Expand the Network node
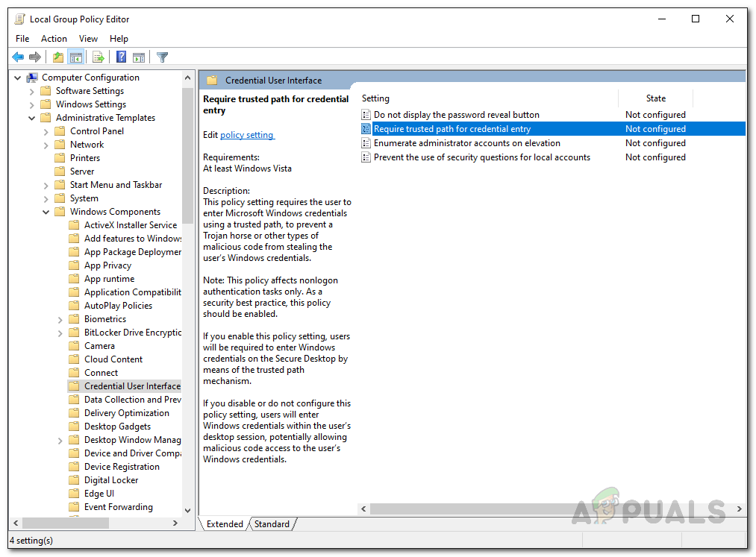Screen dimensions: 756x557 [46, 145]
